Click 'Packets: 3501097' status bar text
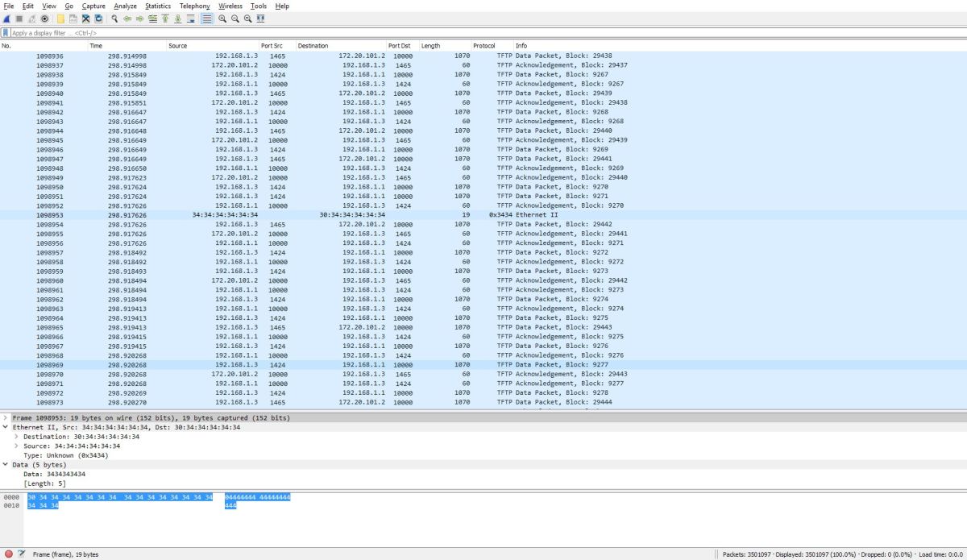This screenshot has height=560, width=967. tap(745, 554)
